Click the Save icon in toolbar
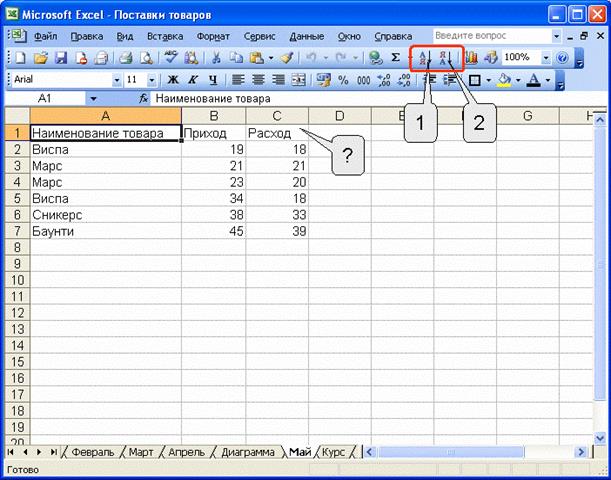This screenshot has height=480, width=611. click(60, 58)
